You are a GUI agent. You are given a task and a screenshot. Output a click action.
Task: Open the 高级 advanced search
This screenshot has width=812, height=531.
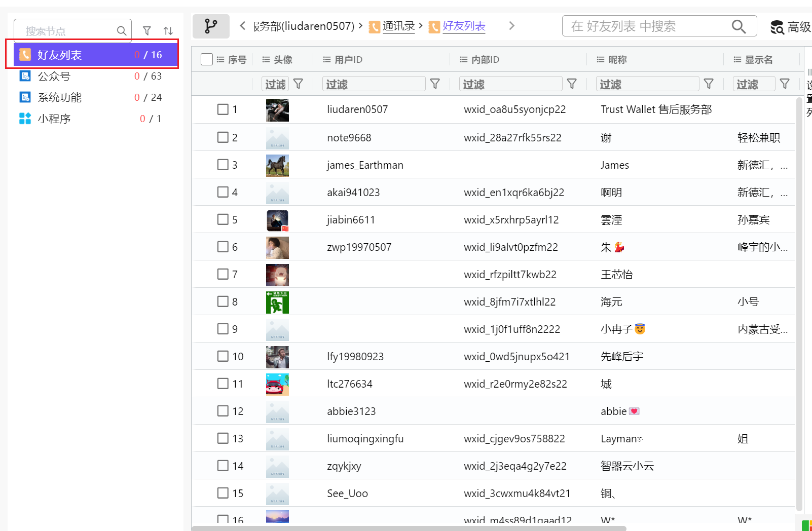pyautogui.click(x=791, y=27)
